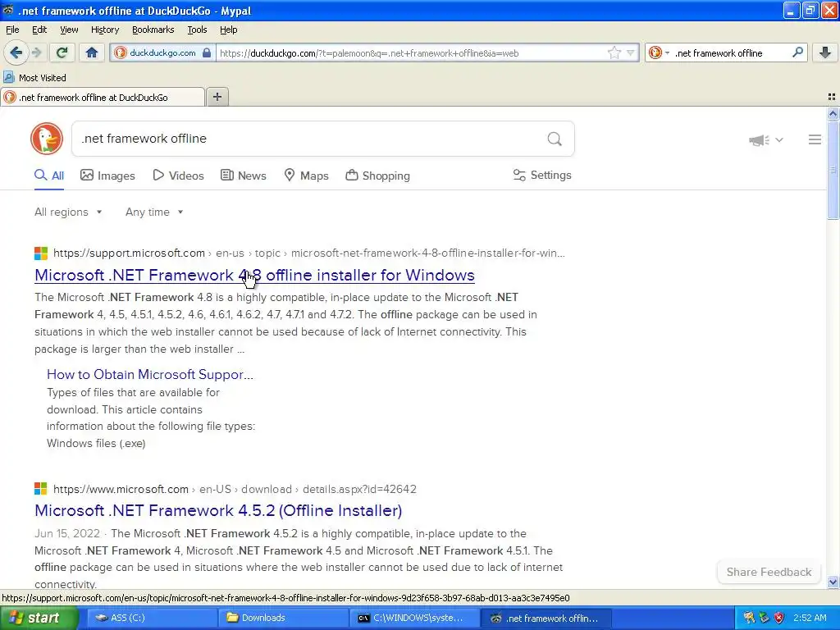Select the .net framework offline tab
The height and width of the screenshot is (630, 840).
pyautogui.click(x=103, y=97)
